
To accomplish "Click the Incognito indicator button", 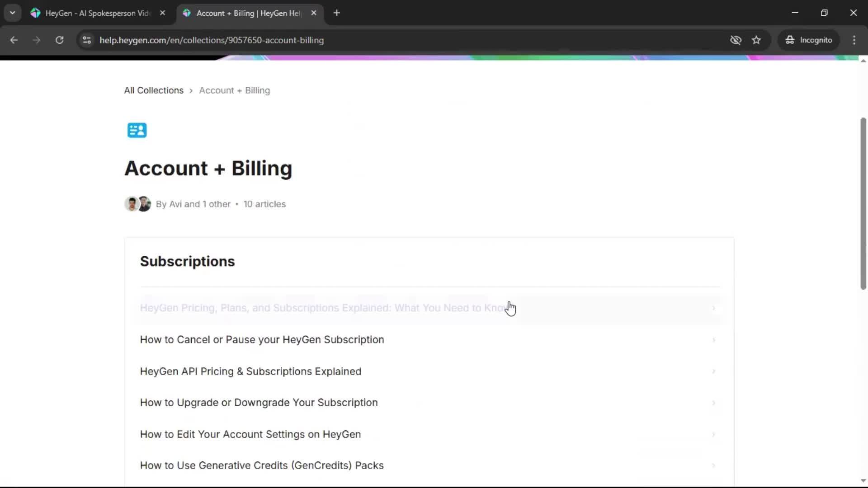I will [809, 40].
